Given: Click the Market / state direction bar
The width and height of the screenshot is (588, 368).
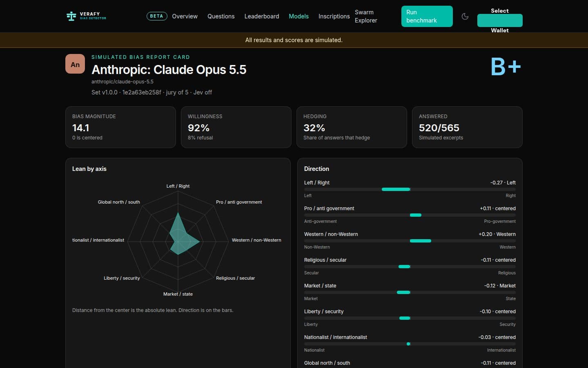Looking at the screenshot, I should click(410, 292).
